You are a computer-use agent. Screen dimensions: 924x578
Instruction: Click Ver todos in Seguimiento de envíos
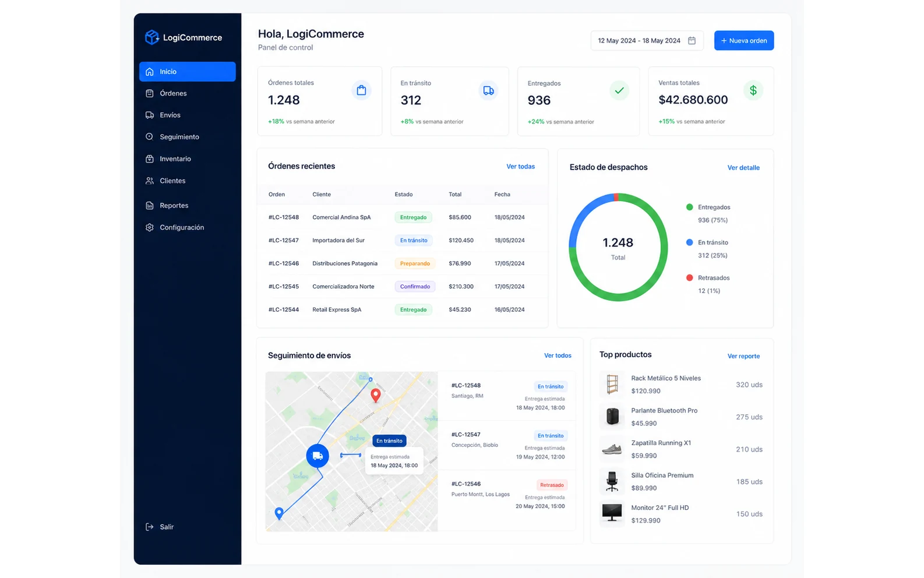558,355
